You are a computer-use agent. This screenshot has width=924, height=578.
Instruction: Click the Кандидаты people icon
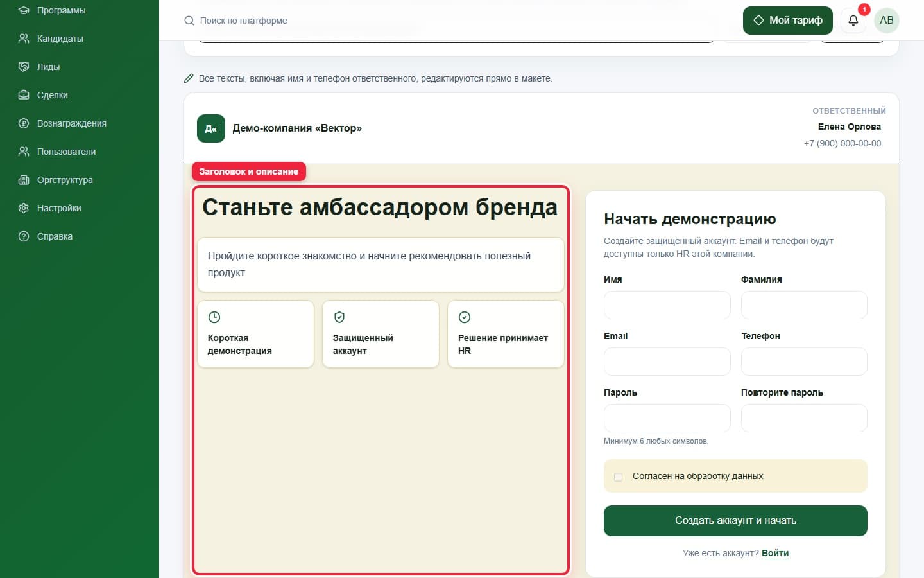24,39
